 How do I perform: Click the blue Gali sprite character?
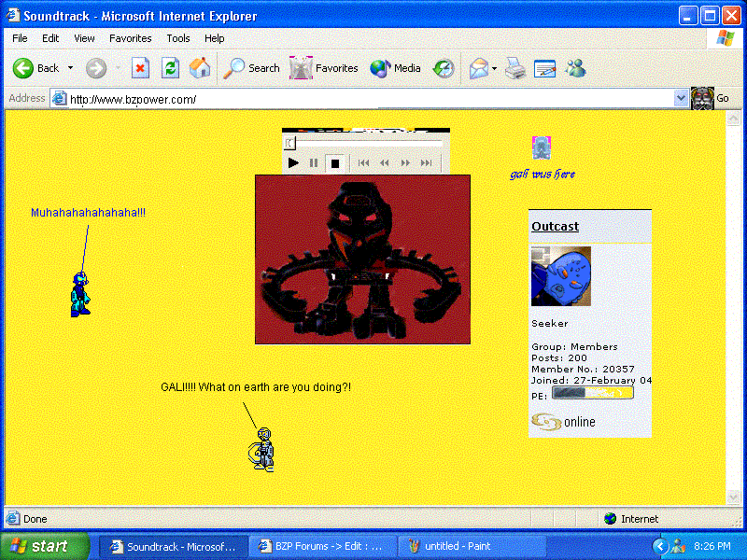click(80, 295)
